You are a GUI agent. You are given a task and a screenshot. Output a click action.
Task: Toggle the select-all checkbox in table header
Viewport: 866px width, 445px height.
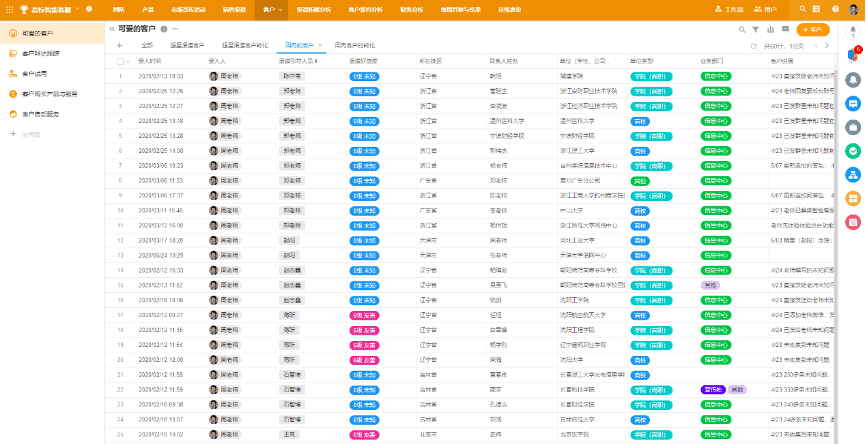[x=120, y=61]
